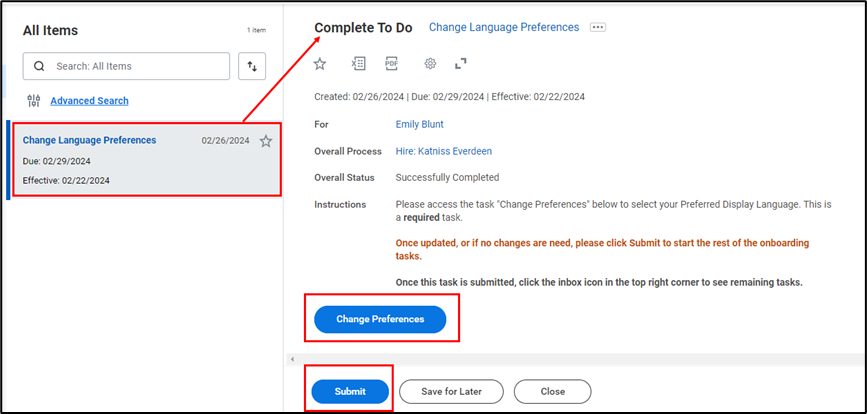Click the Close button at the bottom
Image resolution: width=867 pixels, height=414 pixels.
point(552,391)
